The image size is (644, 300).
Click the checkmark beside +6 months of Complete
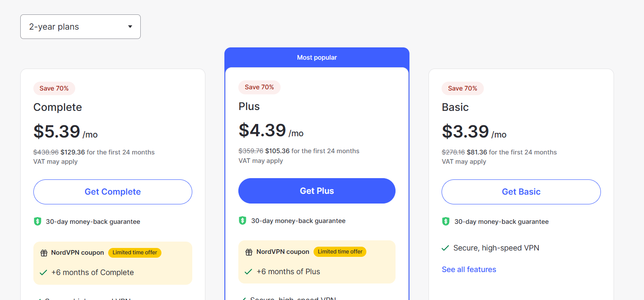[43, 272]
